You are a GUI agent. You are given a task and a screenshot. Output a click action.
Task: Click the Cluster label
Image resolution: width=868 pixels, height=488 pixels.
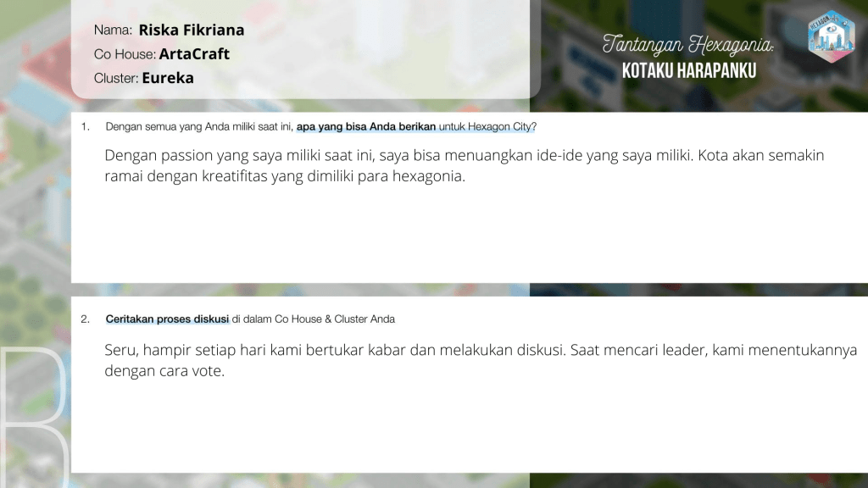pyautogui.click(x=115, y=79)
